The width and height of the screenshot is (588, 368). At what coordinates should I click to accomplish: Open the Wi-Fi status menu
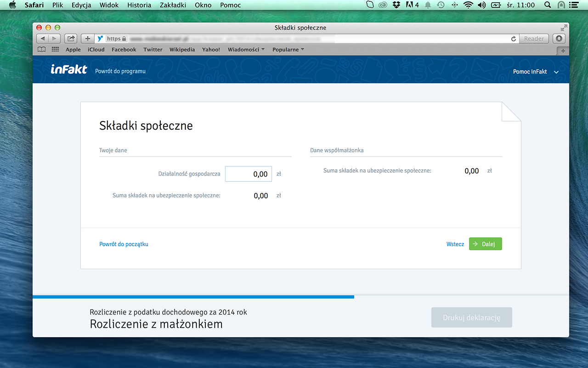tap(469, 5)
